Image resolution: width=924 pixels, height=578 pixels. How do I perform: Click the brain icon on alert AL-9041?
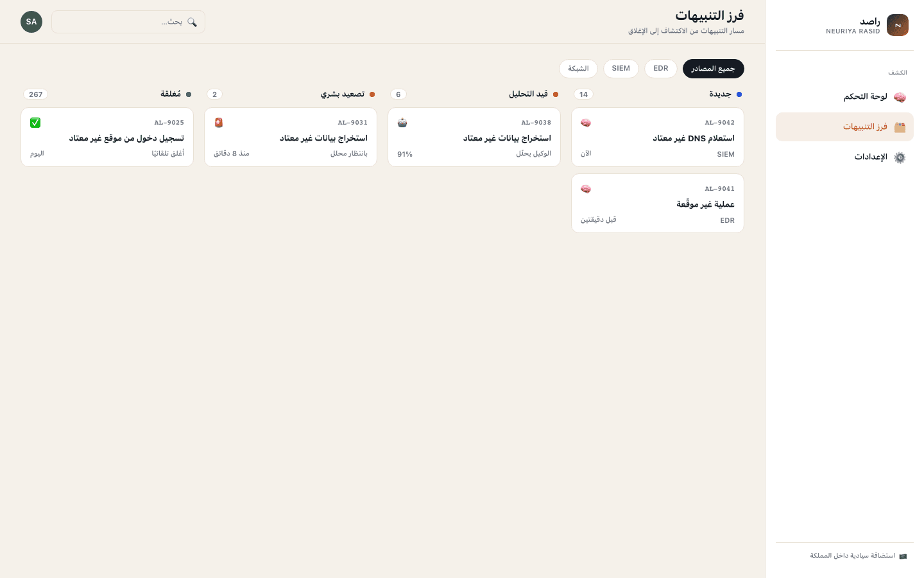click(586, 189)
